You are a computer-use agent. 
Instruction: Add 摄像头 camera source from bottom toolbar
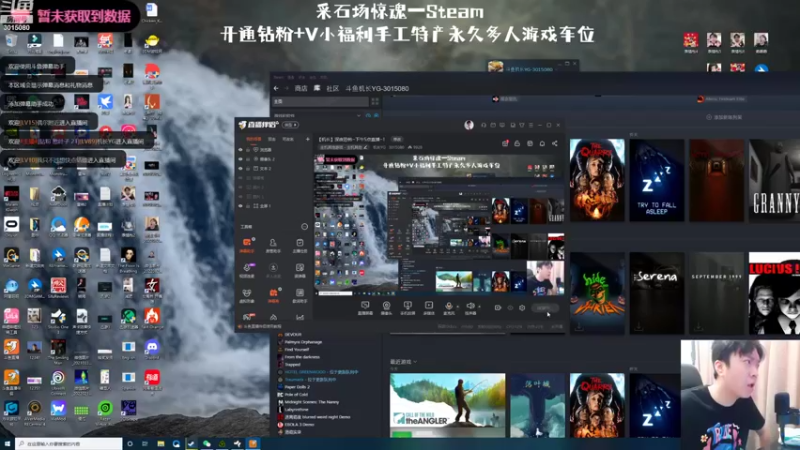pos(386,307)
